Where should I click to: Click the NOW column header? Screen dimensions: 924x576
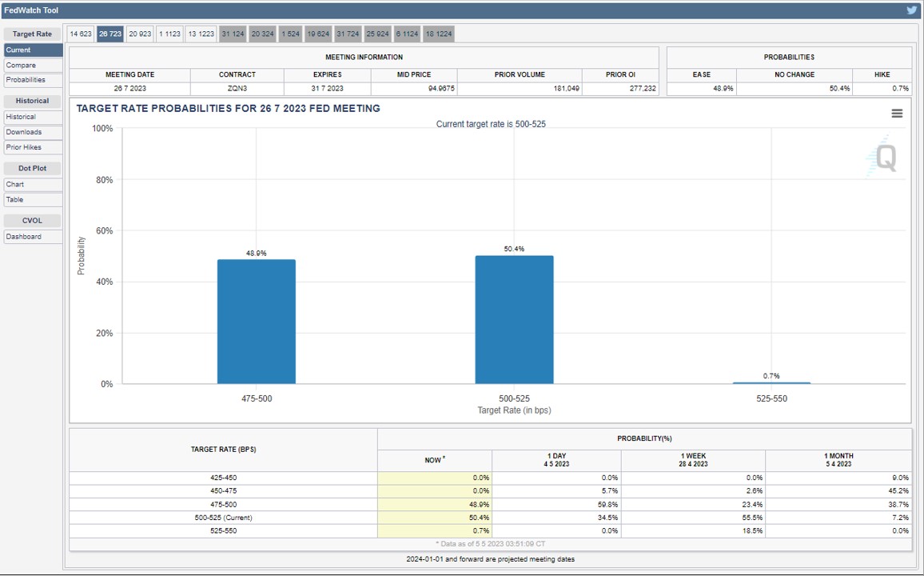coord(435,461)
